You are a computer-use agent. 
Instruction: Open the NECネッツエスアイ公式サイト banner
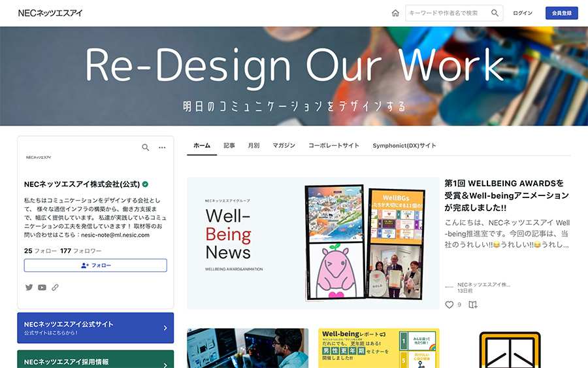[95, 328]
